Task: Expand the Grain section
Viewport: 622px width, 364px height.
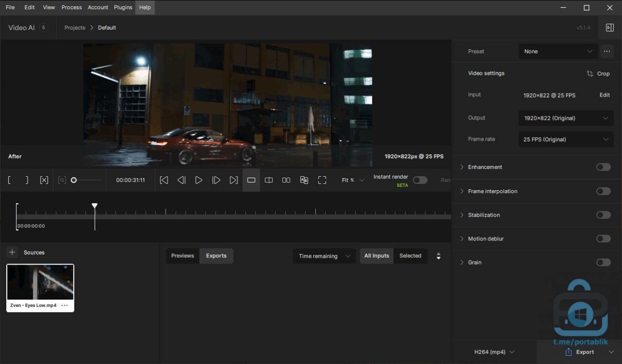Action: click(x=462, y=263)
